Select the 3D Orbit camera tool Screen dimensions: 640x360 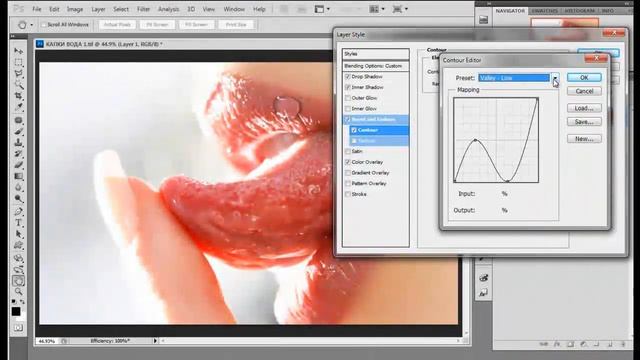click(18, 270)
